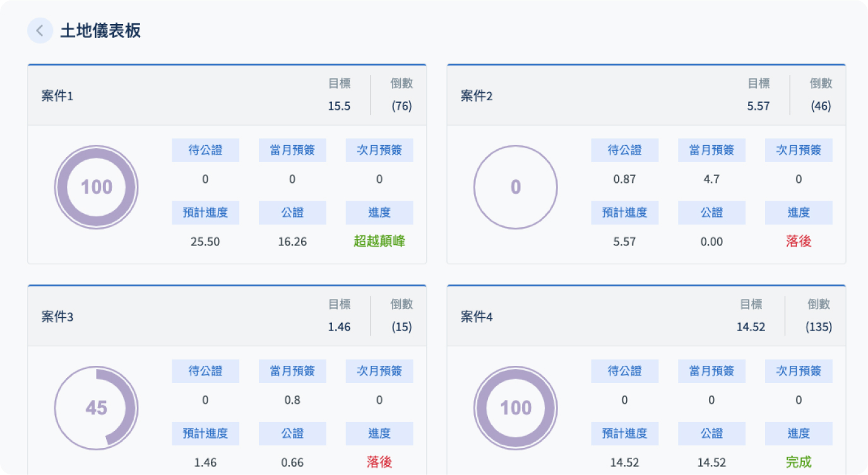868x475 pixels.
Task: Click 公證 label in 案件1
Action: [292, 213]
